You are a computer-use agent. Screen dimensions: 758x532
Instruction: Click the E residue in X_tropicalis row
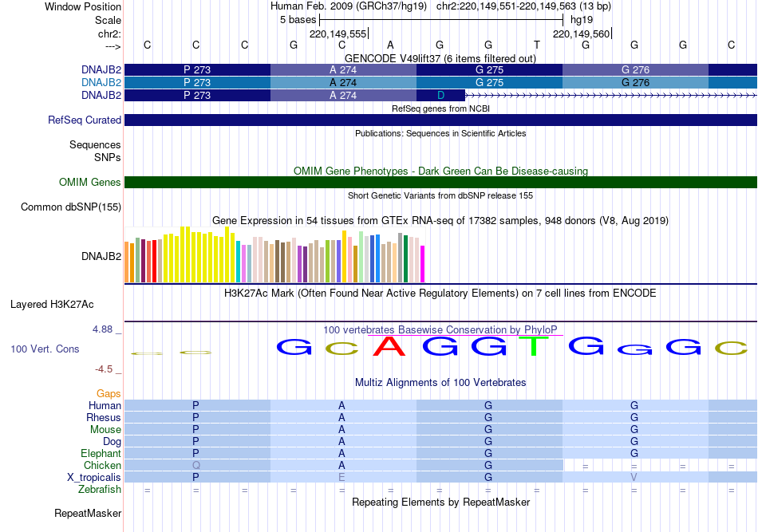point(341,478)
